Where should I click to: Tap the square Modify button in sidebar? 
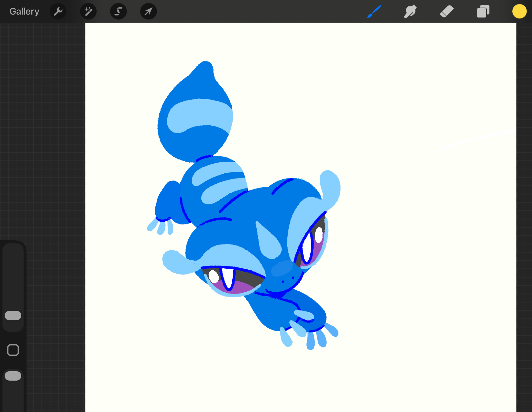click(x=13, y=350)
